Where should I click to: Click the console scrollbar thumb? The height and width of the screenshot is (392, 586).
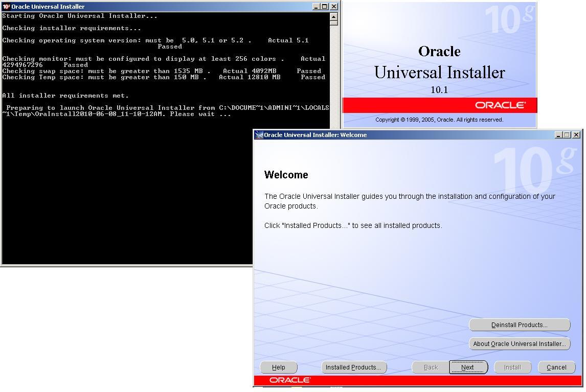(x=334, y=23)
